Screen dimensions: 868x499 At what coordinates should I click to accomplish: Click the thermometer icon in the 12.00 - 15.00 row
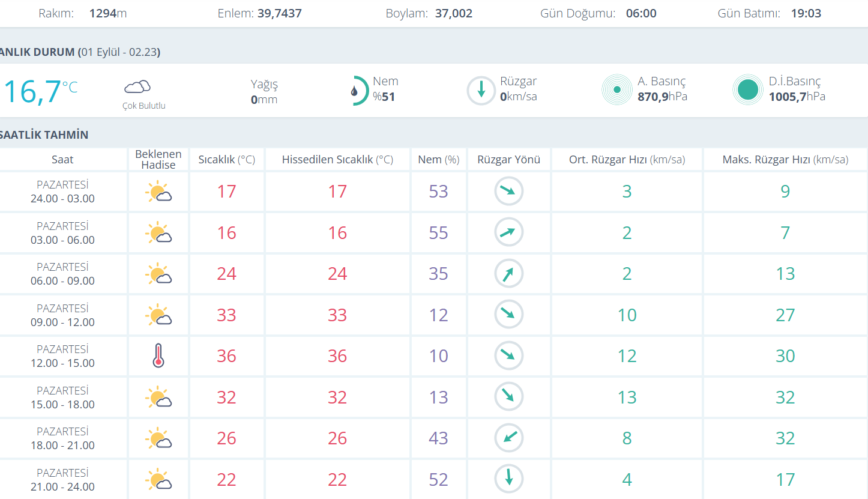point(158,355)
